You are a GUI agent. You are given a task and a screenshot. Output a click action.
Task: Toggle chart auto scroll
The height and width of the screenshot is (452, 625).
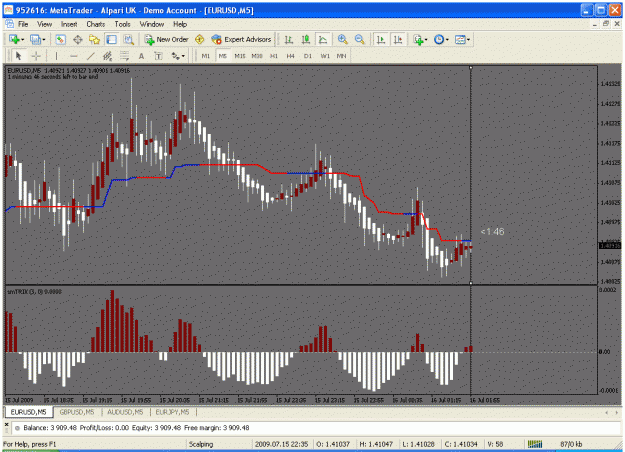pos(381,39)
